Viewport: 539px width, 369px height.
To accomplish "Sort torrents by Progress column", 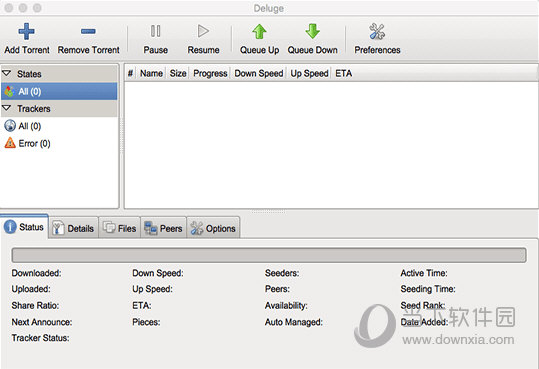I will coord(210,73).
